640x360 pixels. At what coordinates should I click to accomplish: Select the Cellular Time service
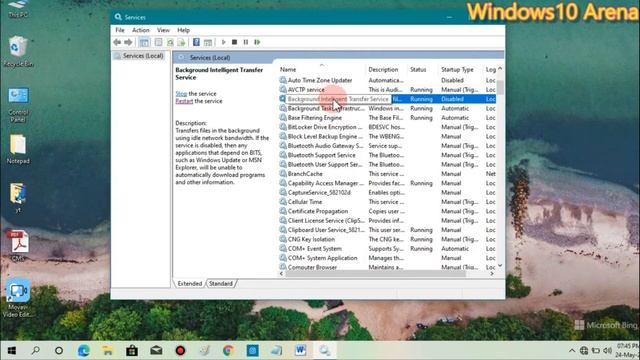pos(305,202)
